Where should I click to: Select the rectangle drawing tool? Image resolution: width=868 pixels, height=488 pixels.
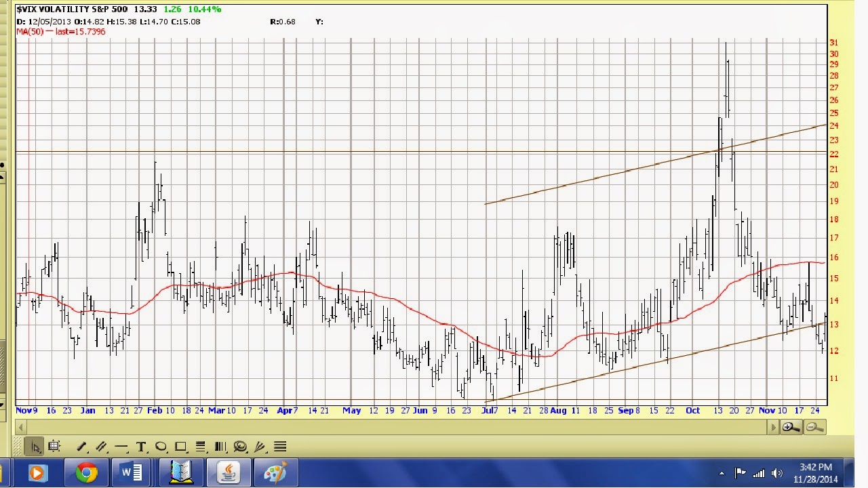[x=180, y=447]
